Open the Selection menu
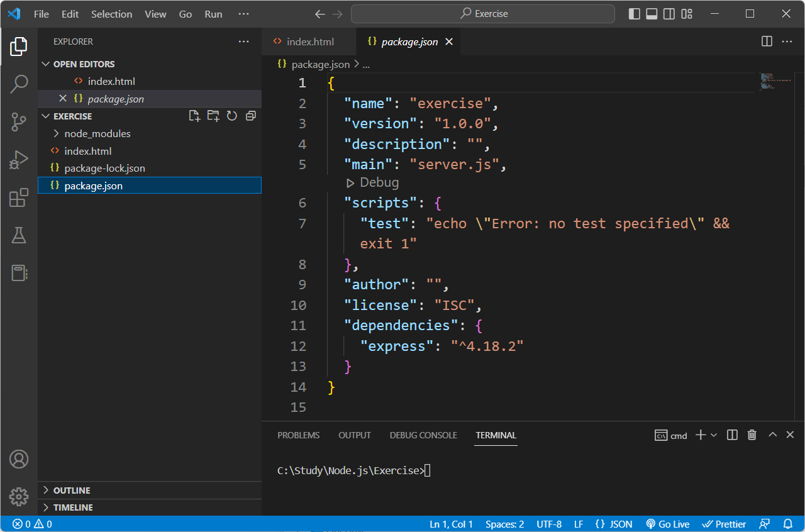The width and height of the screenshot is (805, 532). tap(112, 14)
